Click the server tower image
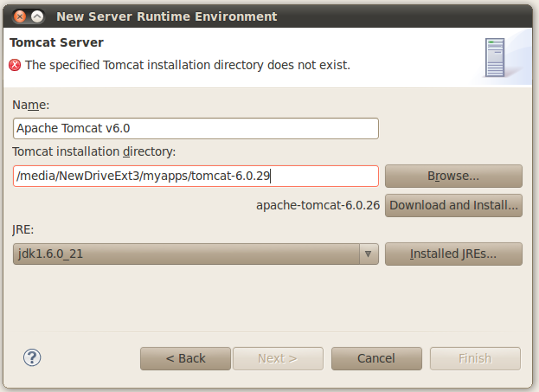Viewport: 539px width, 392px height. 495,59
